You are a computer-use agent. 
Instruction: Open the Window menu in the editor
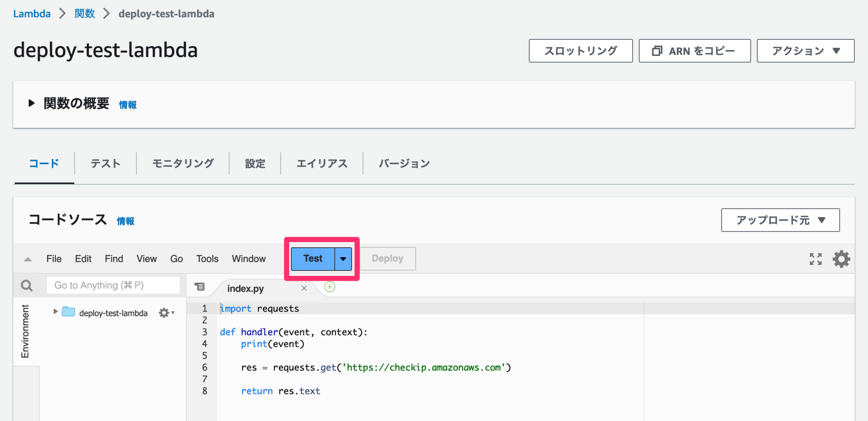[x=248, y=259]
